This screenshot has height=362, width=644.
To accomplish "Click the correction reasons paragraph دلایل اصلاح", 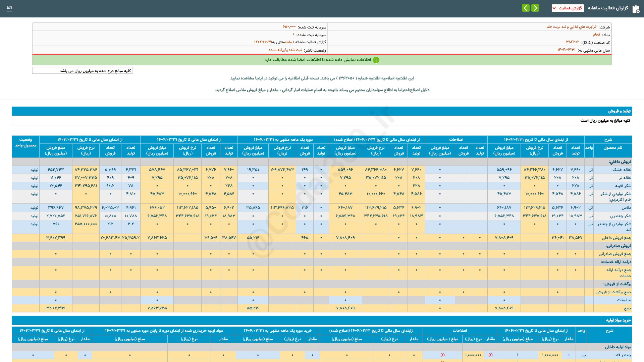I will tap(322, 90).
